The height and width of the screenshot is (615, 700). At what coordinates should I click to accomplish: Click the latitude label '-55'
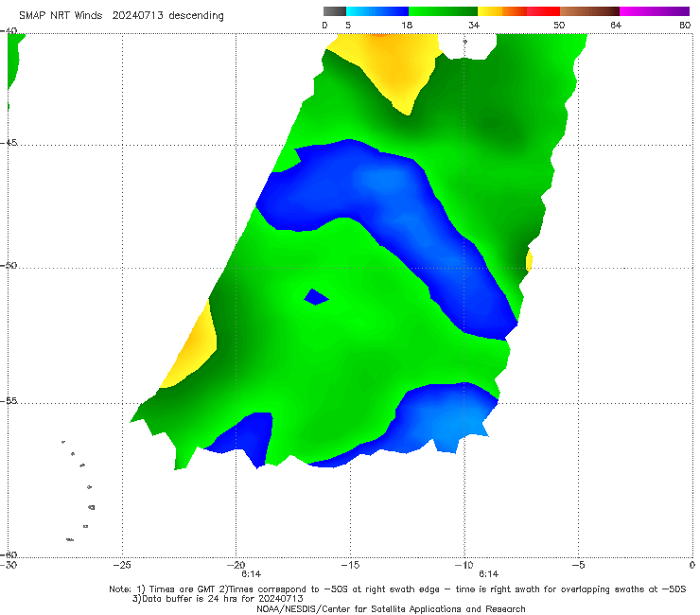9,401
